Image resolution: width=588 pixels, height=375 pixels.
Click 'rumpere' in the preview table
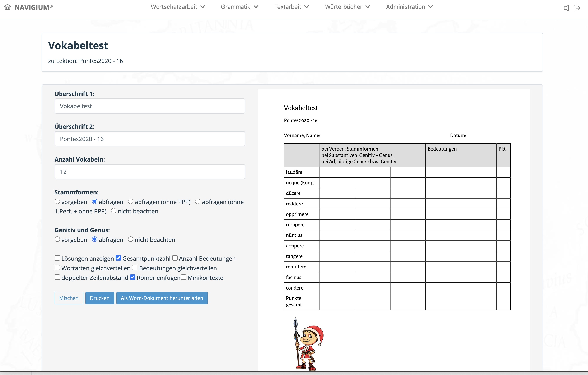coord(295,225)
